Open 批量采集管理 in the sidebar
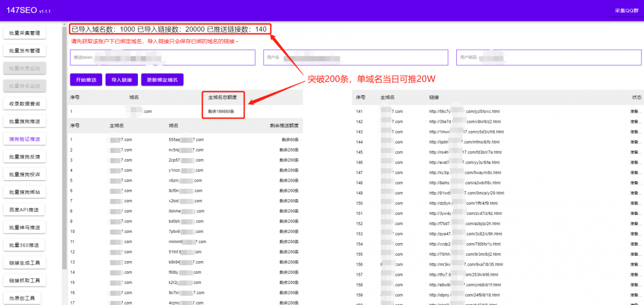The height and width of the screenshot is (305, 644). (24, 32)
